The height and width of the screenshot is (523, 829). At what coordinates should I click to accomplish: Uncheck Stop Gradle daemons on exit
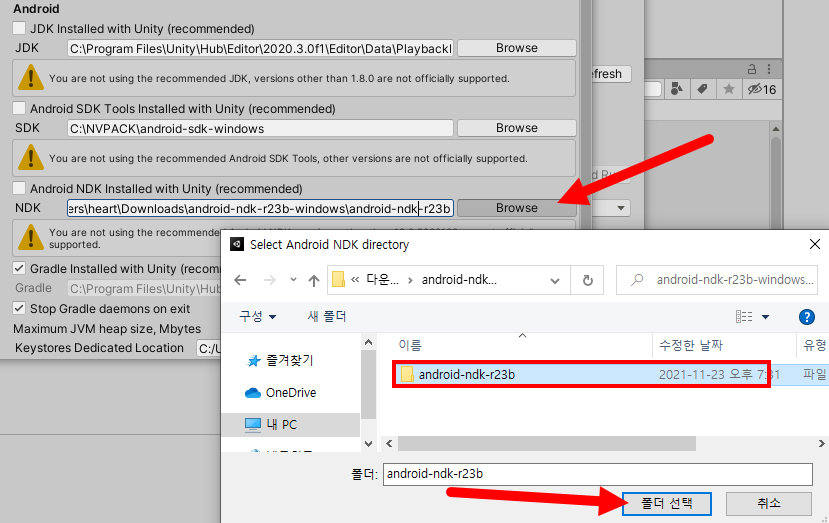pyautogui.click(x=19, y=308)
